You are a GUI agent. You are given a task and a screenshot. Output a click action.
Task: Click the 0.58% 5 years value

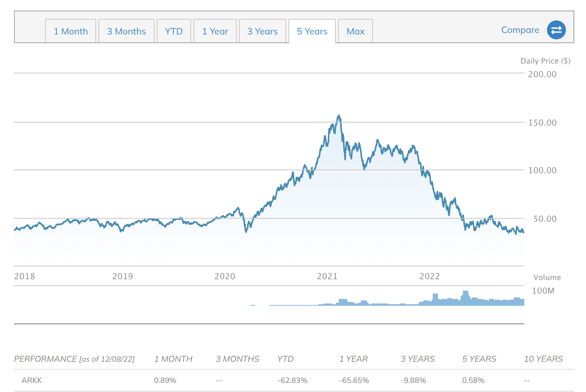[x=473, y=380]
